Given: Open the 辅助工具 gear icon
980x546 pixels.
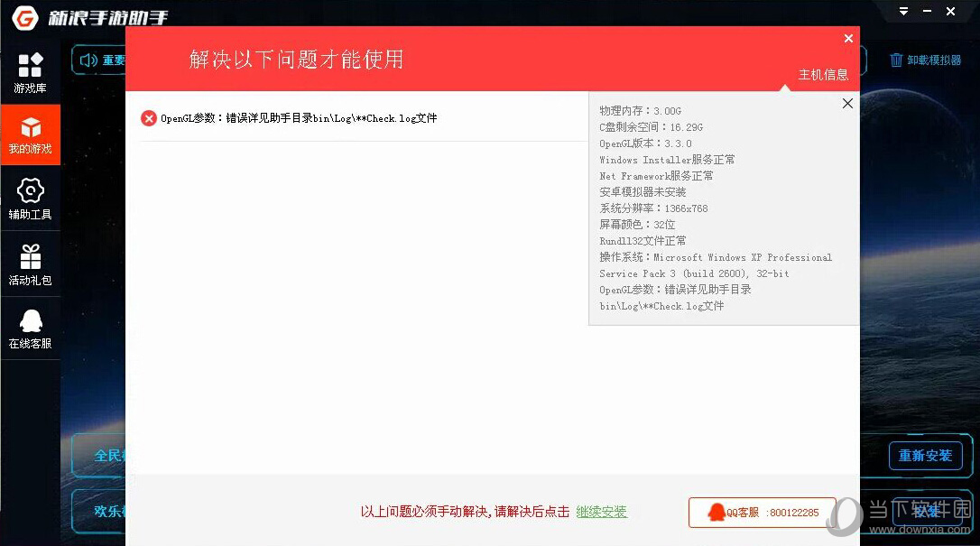Looking at the screenshot, I should (x=31, y=197).
